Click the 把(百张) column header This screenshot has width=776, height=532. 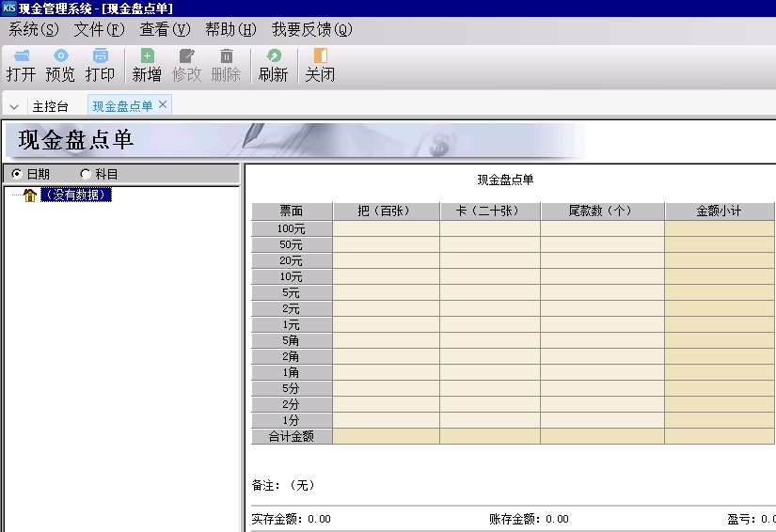pos(386,211)
